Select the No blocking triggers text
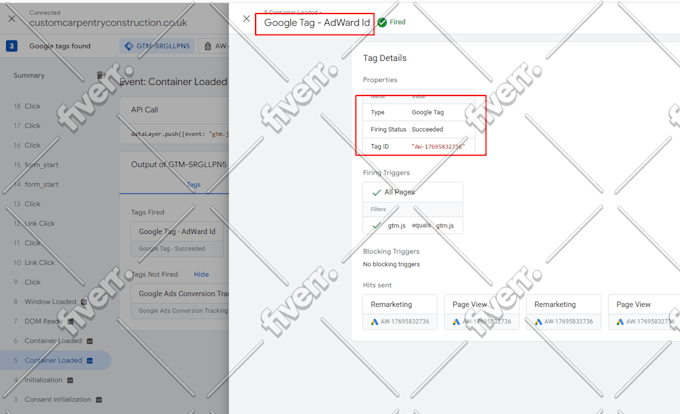Screen dimensions: 680x414 pyautogui.click(x=391, y=264)
